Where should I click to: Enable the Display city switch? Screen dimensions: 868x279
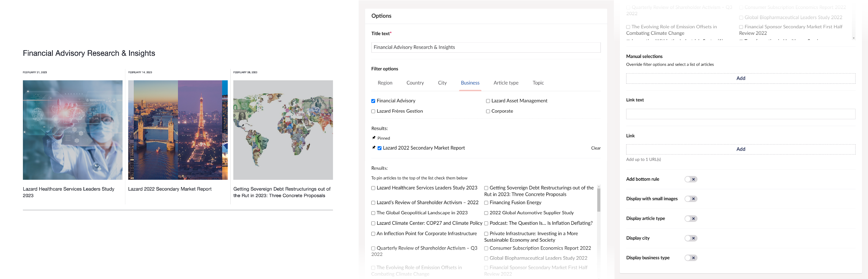click(x=690, y=238)
